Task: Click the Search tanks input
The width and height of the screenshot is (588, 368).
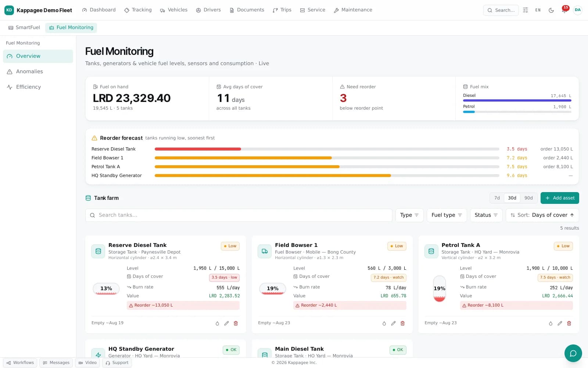Action: click(239, 215)
